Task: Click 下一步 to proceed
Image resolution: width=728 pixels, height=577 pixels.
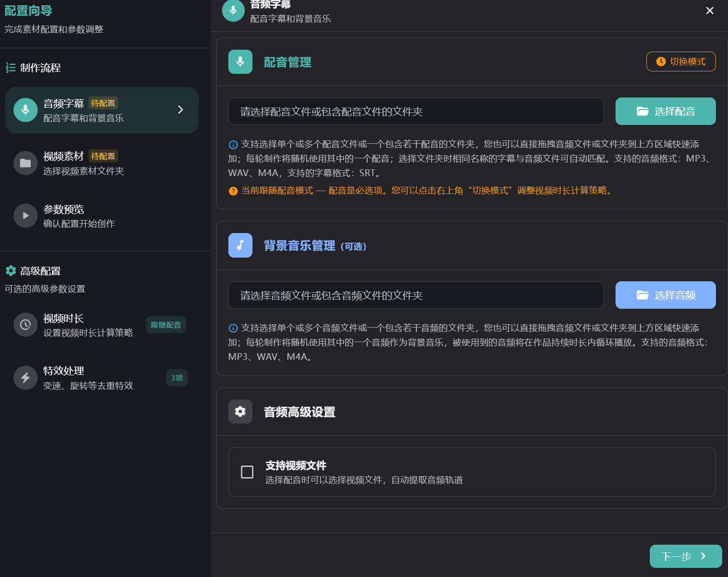Action: (x=686, y=556)
